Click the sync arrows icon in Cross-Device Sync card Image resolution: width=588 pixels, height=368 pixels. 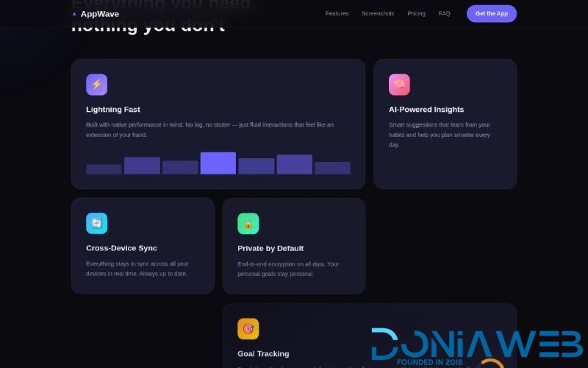point(97,224)
